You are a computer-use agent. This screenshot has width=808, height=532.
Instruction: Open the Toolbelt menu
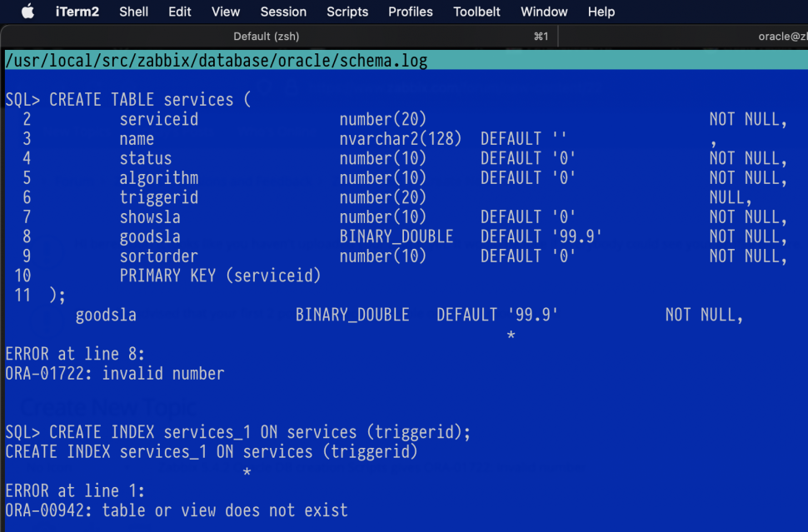[x=477, y=12]
